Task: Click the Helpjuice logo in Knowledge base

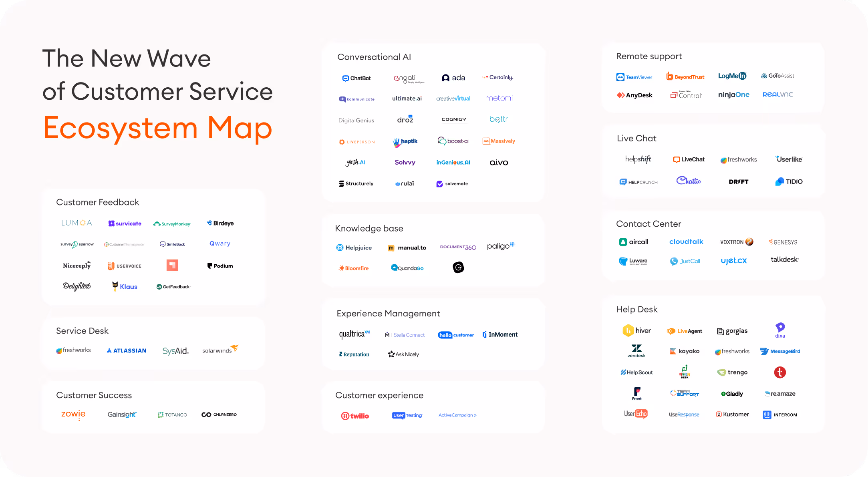Action: coord(354,248)
